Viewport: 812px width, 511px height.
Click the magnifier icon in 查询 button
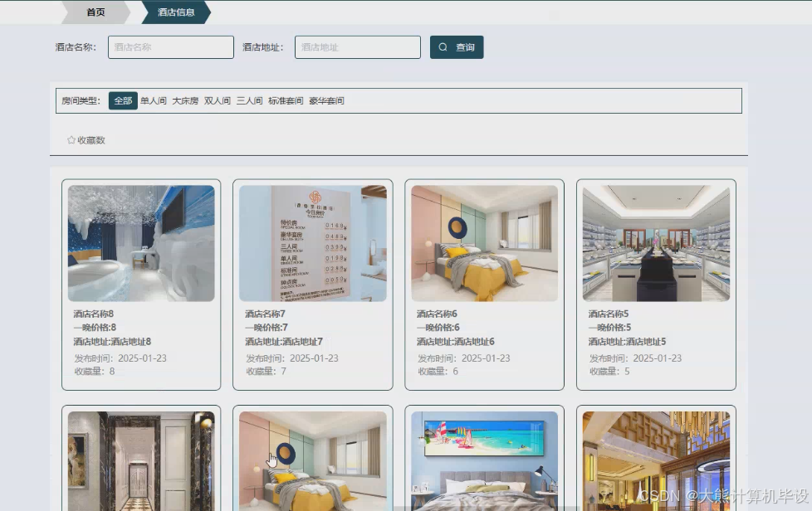(x=443, y=47)
